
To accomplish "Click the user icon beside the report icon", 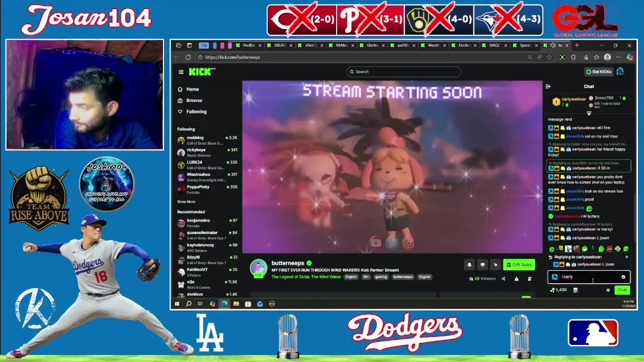I will [529, 279].
